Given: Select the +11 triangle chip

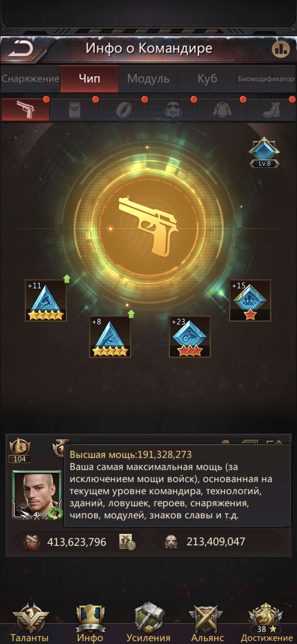Looking at the screenshot, I should pyautogui.click(x=46, y=300).
